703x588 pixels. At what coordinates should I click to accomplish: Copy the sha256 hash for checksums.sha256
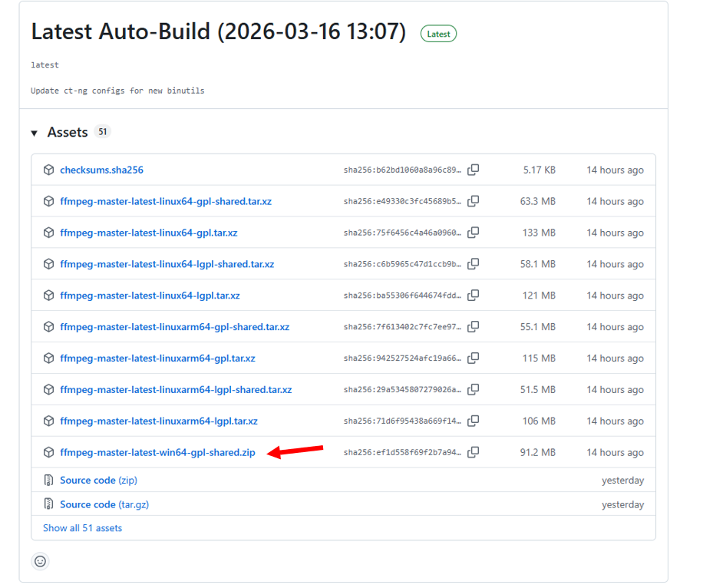(473, 170)
